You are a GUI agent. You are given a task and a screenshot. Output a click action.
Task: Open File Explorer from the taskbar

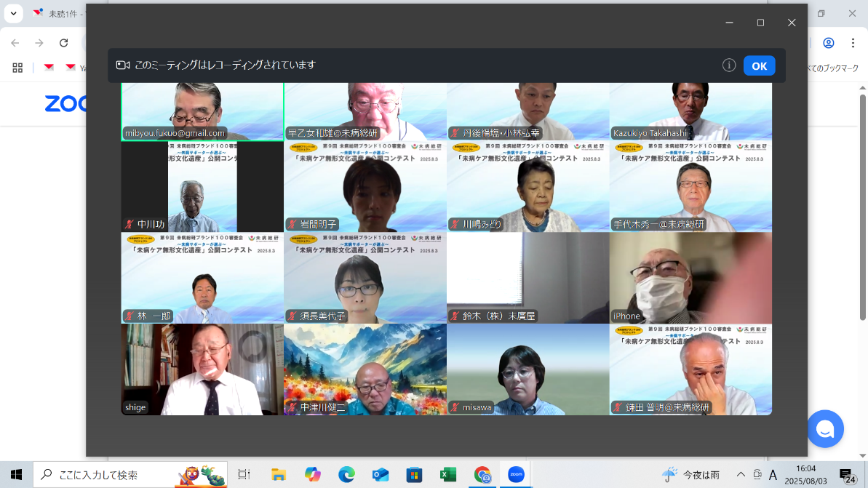[279, 475]
